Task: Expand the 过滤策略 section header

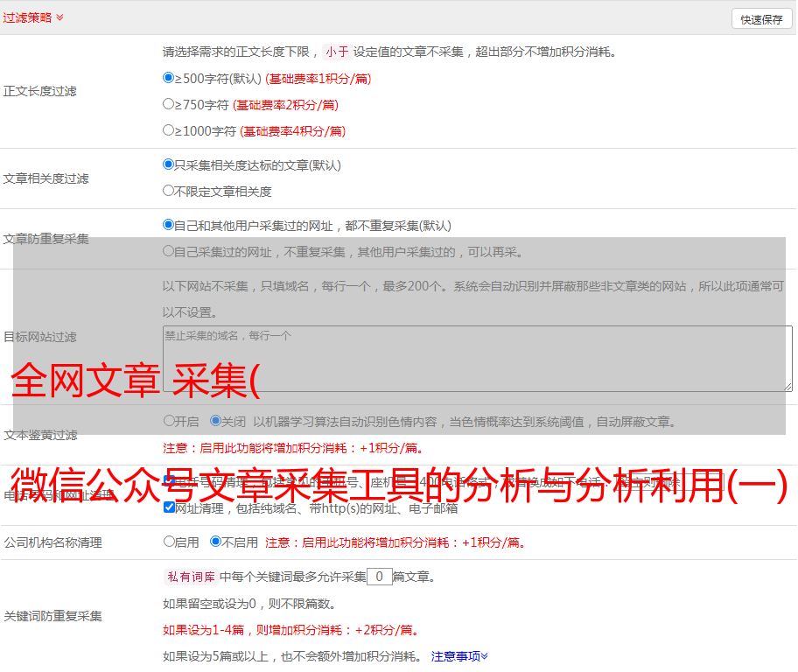Action: (33, 17)
